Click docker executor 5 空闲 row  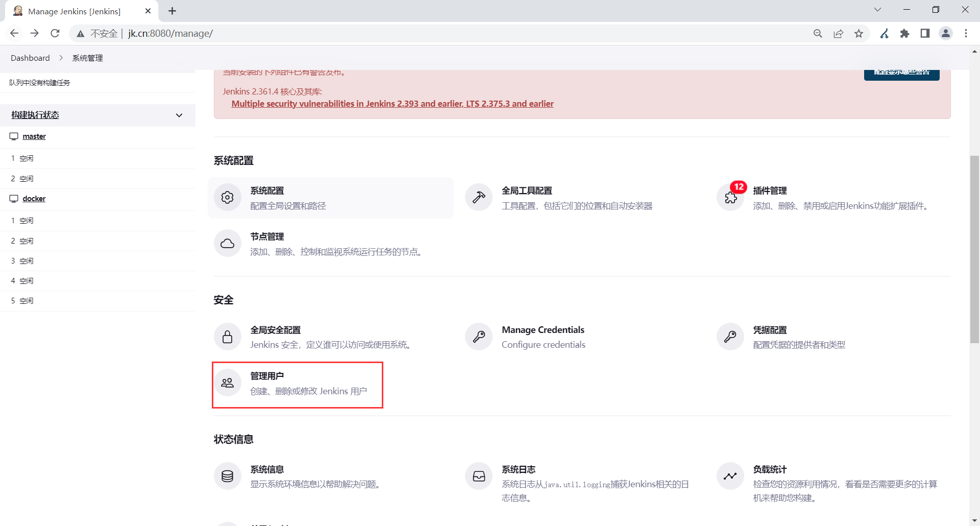(x=98, y=301)
